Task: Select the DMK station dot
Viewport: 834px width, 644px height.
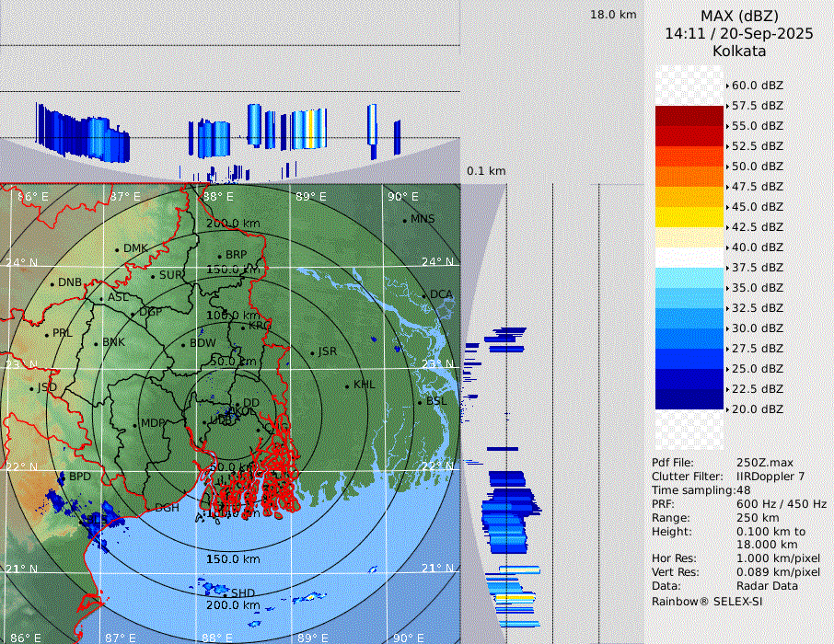Action: [x=117, y=249]
